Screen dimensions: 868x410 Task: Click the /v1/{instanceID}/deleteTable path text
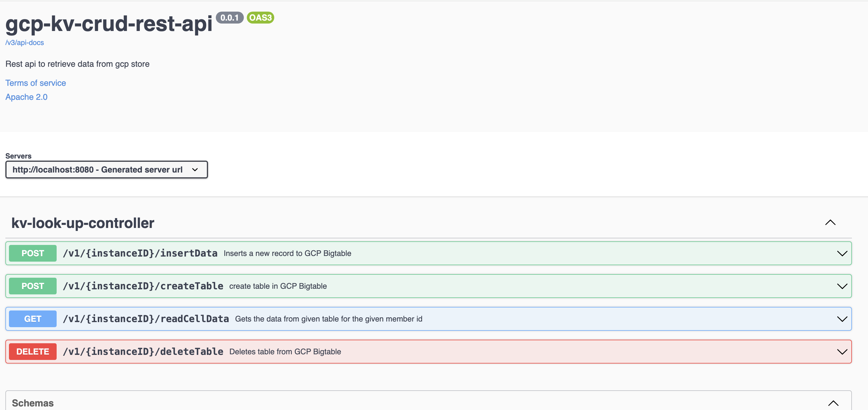pos(143,351)
